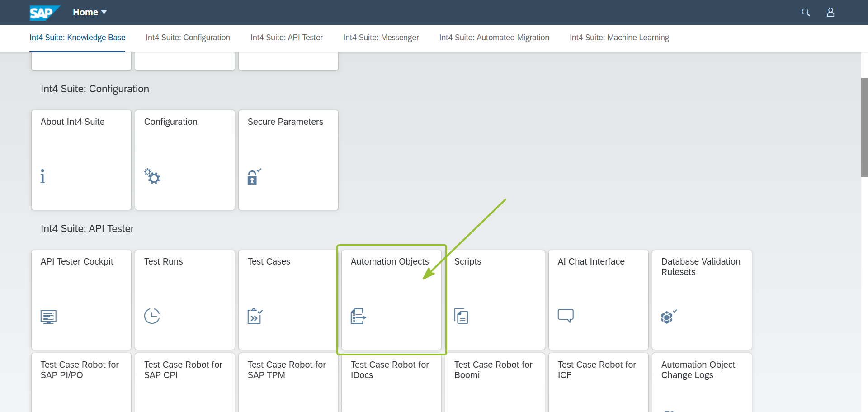Click the Test Runs clock icon
Image resolution: width=868 pixels, height=412 pixels.
(x=152, y=316)
